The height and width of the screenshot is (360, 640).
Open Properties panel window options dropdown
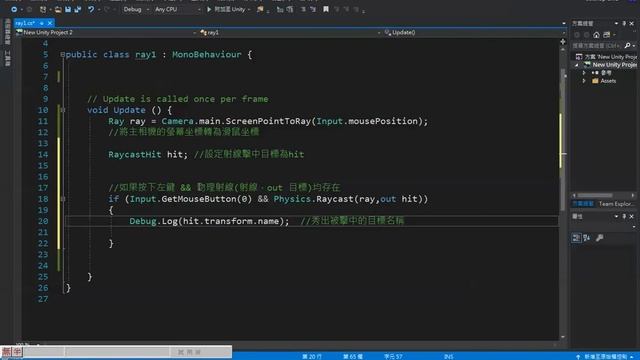click(x=616, y=216)
